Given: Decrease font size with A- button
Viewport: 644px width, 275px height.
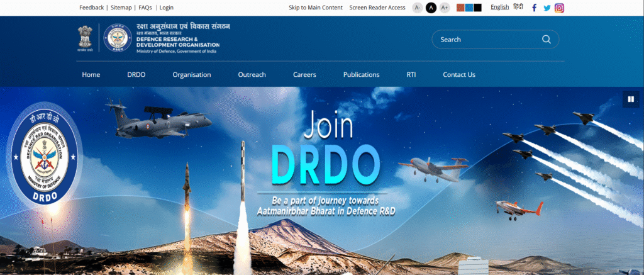Looking at the screenshot, I should 418,8.
